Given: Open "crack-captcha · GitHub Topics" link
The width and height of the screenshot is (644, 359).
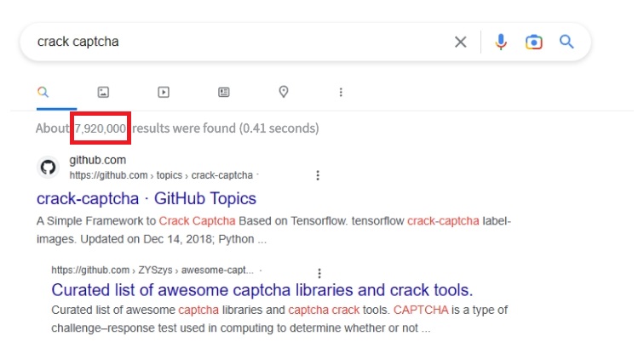Looking at the screenshot, I should [x=147, y=198].
